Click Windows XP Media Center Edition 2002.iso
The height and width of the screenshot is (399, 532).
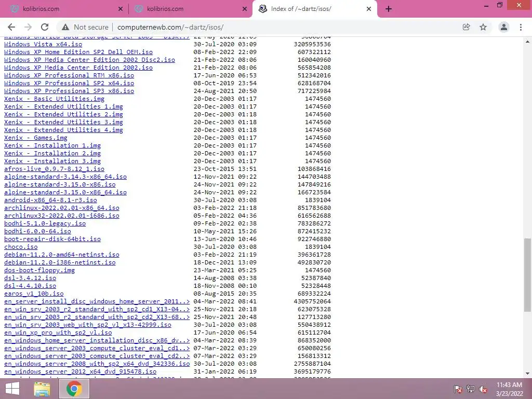click(78, 68)
